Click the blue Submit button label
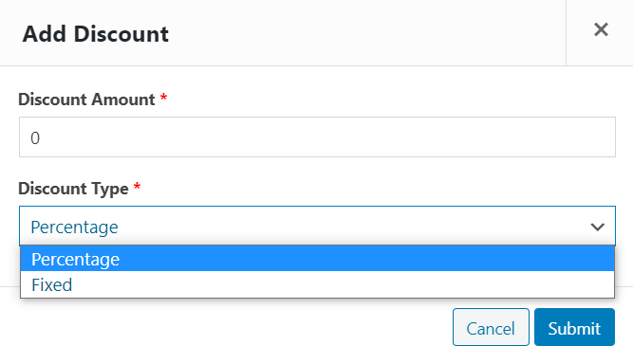Screen dimensions: 633x364 [574, 329]
